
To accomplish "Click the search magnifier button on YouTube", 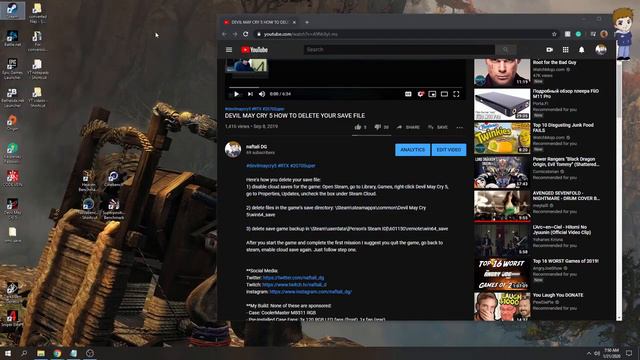I will [x=506, y=50].
